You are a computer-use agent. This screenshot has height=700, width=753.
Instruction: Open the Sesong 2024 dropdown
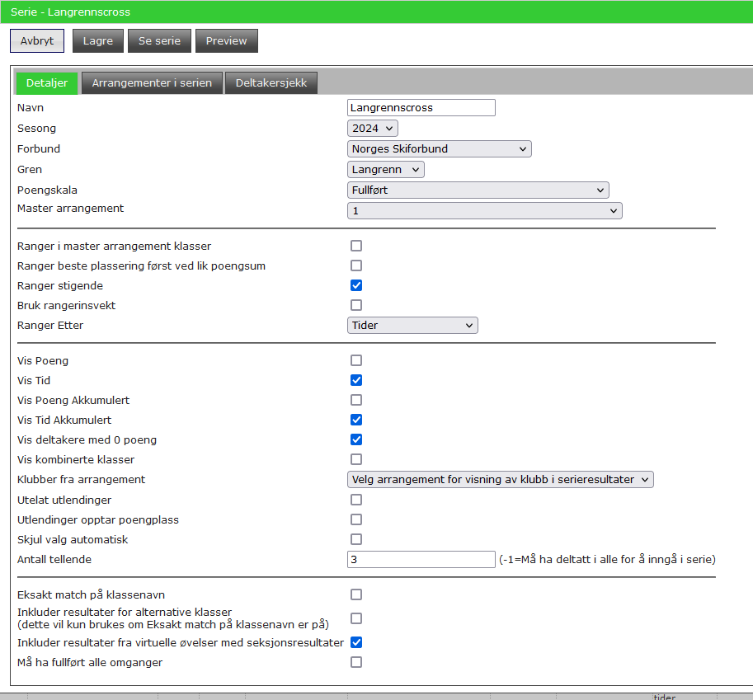tap(373, 128)
